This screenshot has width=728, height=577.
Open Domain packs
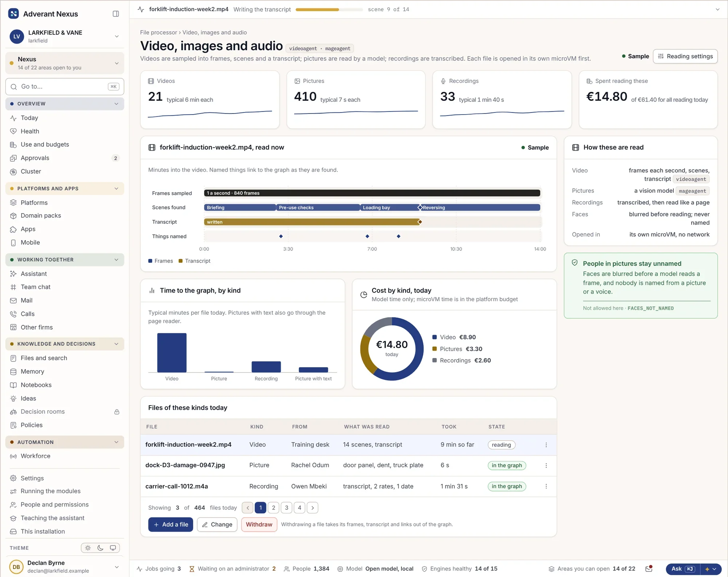click(x=41, y=215)
